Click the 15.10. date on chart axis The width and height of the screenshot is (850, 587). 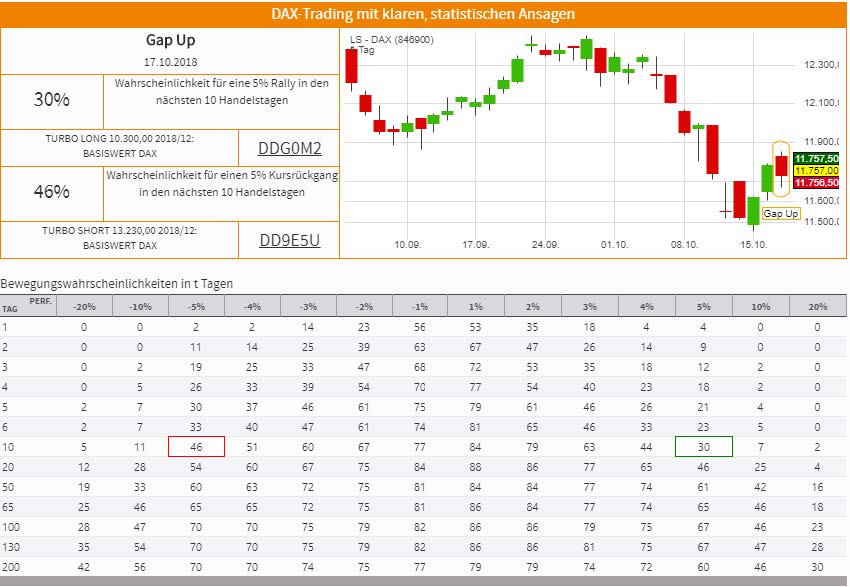tap(754, 244)
